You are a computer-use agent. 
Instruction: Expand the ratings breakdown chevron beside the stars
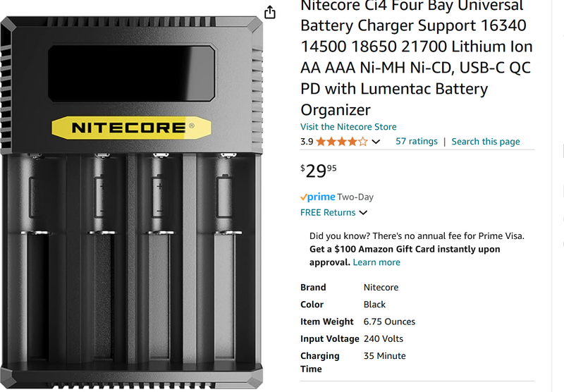[376, 142]
